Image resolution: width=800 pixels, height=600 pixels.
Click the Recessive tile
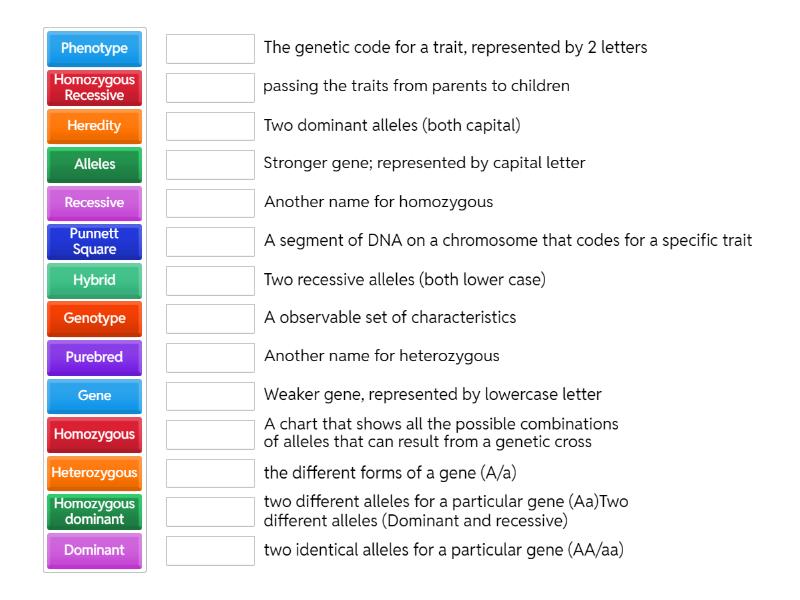[94, 202]
